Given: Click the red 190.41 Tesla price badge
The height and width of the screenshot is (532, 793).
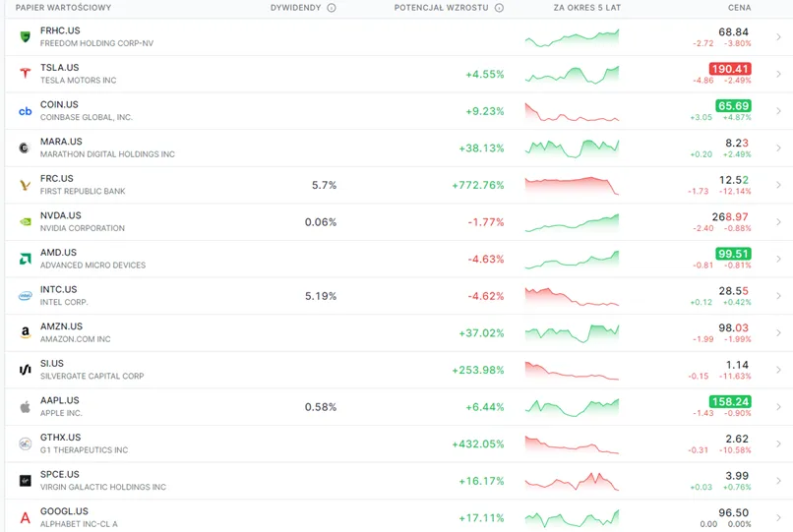Looking at the screenshot, I should [x=730, y=69].
